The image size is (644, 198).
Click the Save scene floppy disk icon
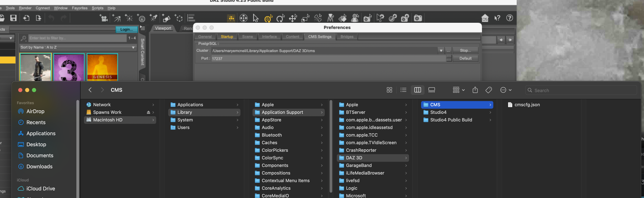point(13,18)
